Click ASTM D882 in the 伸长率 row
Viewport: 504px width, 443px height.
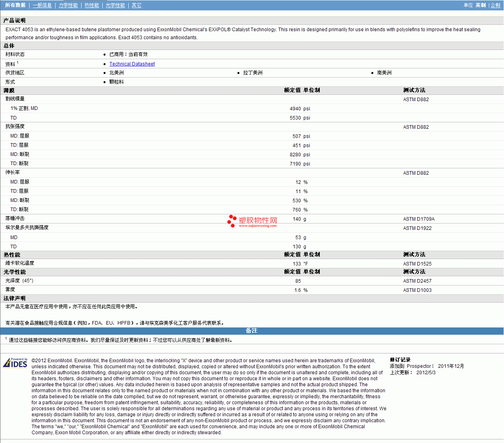click(416, 173)
